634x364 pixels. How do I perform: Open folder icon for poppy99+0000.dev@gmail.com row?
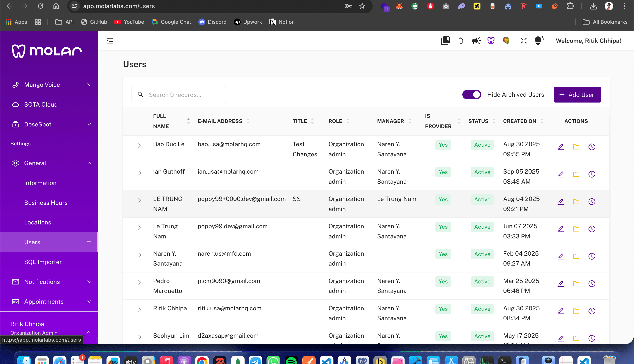[x=576, y=202]
